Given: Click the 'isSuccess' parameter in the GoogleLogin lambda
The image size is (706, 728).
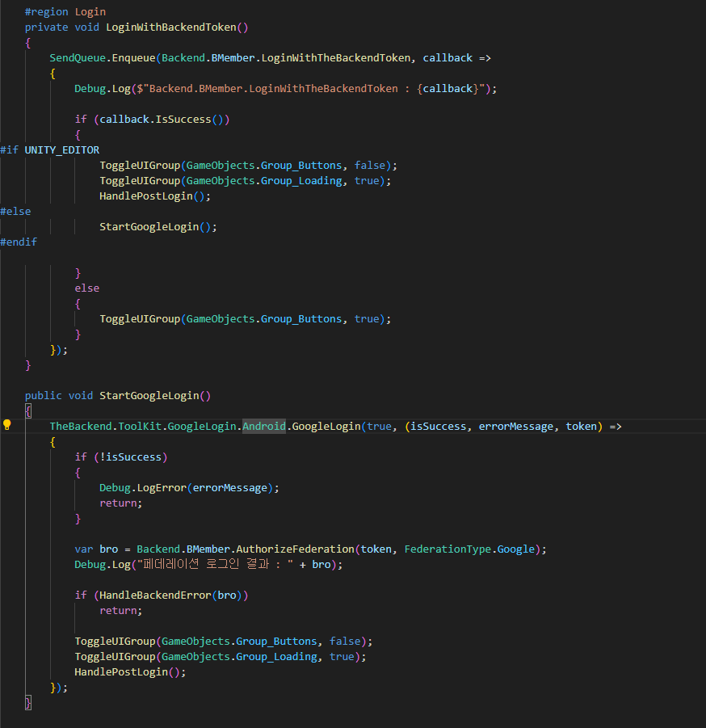Looking at the screenshot, I should 438,426.
